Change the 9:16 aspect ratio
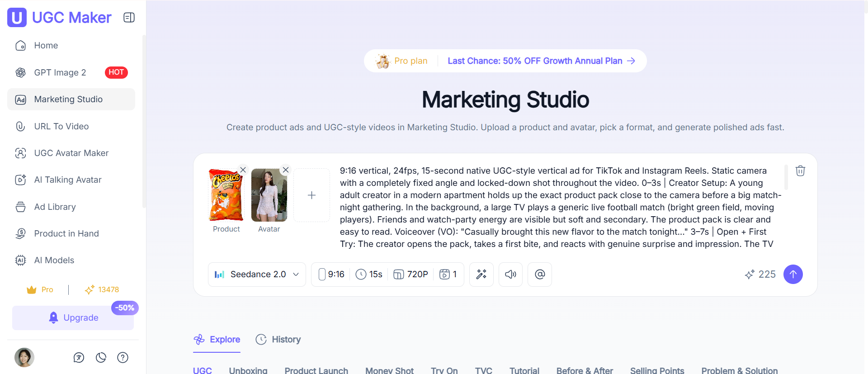Screen dimensions: 868x374 [x=331, y=275]
